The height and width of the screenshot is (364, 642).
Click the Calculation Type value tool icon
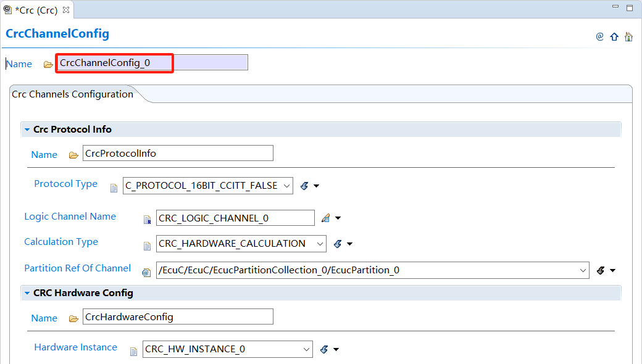338,244
